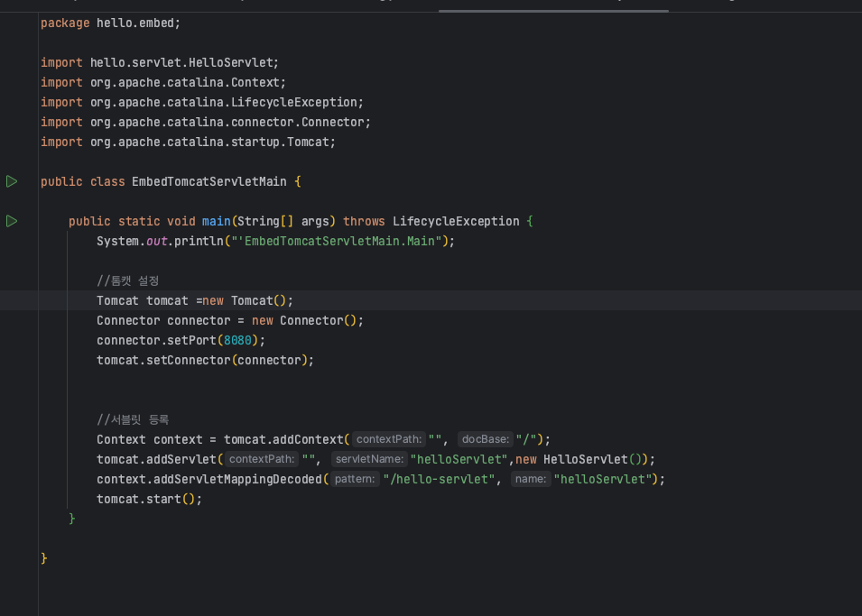Click the servletName inlay hint
Image resolution: width=862 pixels, height=616 pixels.
(369, 459)
